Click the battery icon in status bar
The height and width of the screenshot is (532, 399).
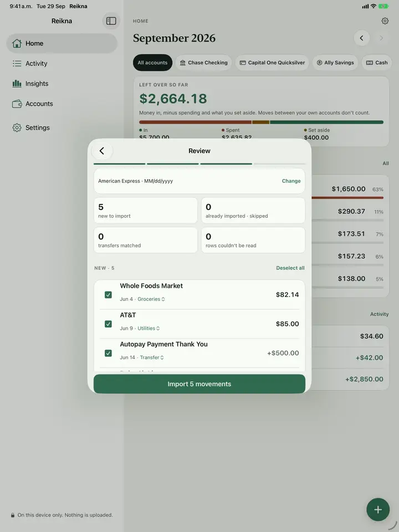click(383, 6)
